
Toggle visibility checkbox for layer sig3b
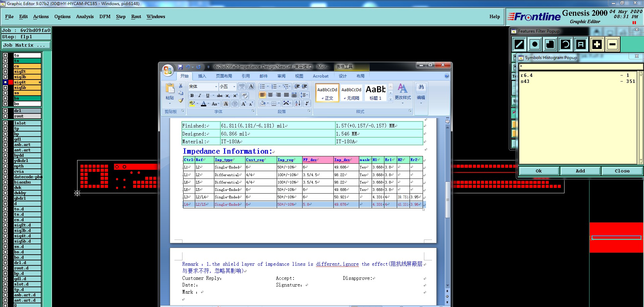pyautogui.click(x=5, y=77)
